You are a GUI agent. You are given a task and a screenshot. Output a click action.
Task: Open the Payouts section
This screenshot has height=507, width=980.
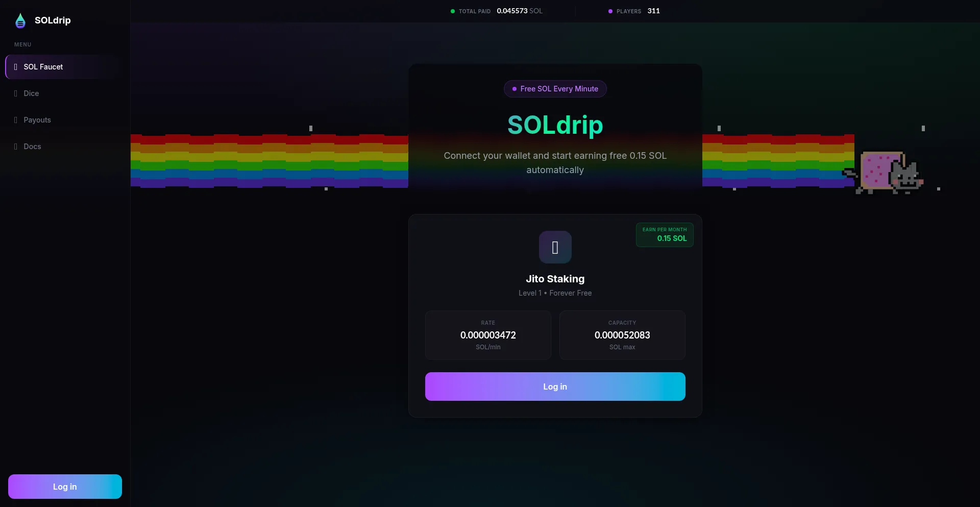[x=65, y=120]
